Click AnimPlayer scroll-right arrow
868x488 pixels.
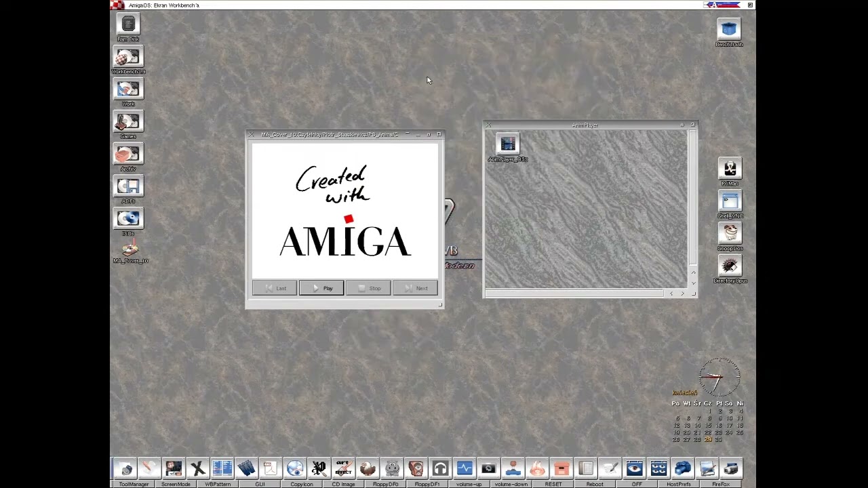[682, 293]
